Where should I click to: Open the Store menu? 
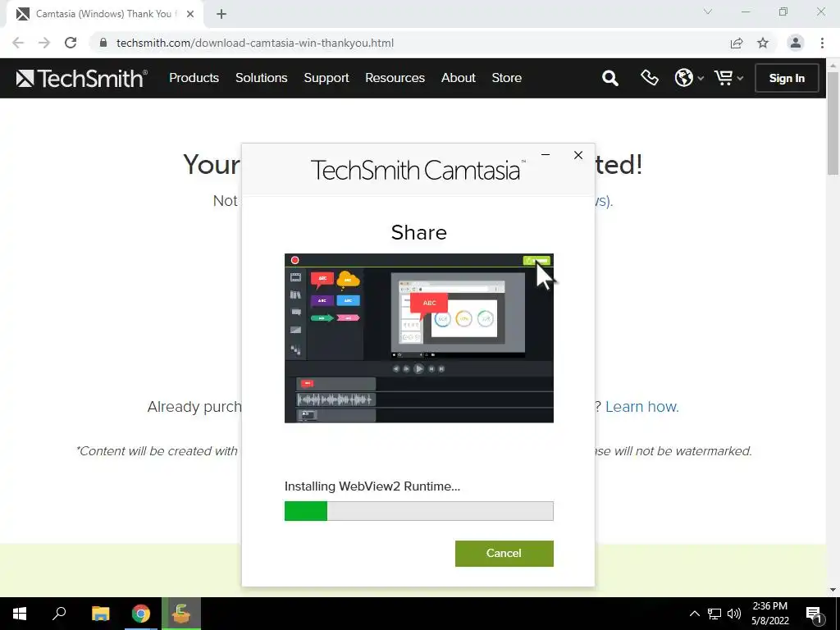click(x=507, y=78)
